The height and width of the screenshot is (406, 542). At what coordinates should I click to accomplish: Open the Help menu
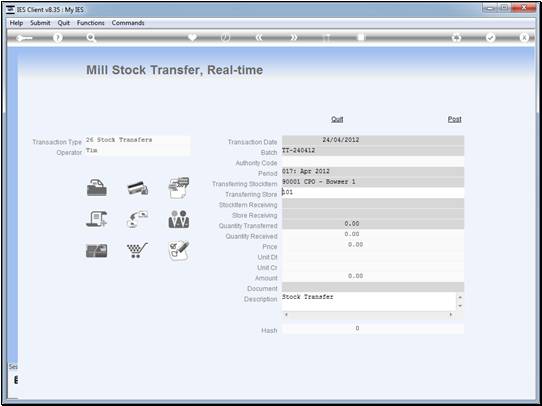[x=16, y=23]
